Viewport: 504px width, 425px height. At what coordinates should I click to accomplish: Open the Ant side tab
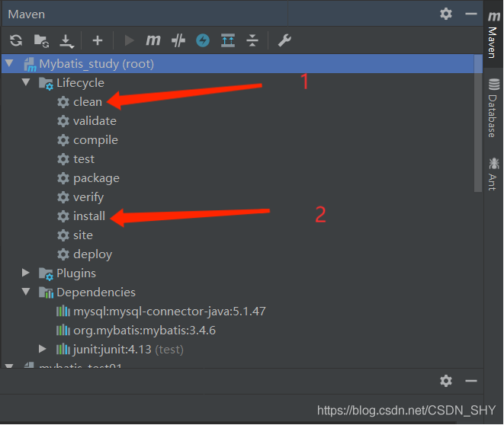[493, 174]
